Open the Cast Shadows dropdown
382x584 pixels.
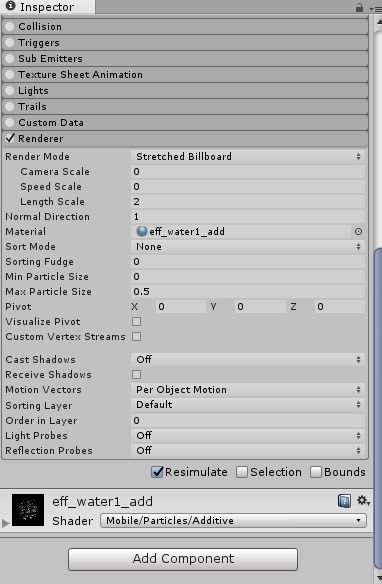point(248,359)
